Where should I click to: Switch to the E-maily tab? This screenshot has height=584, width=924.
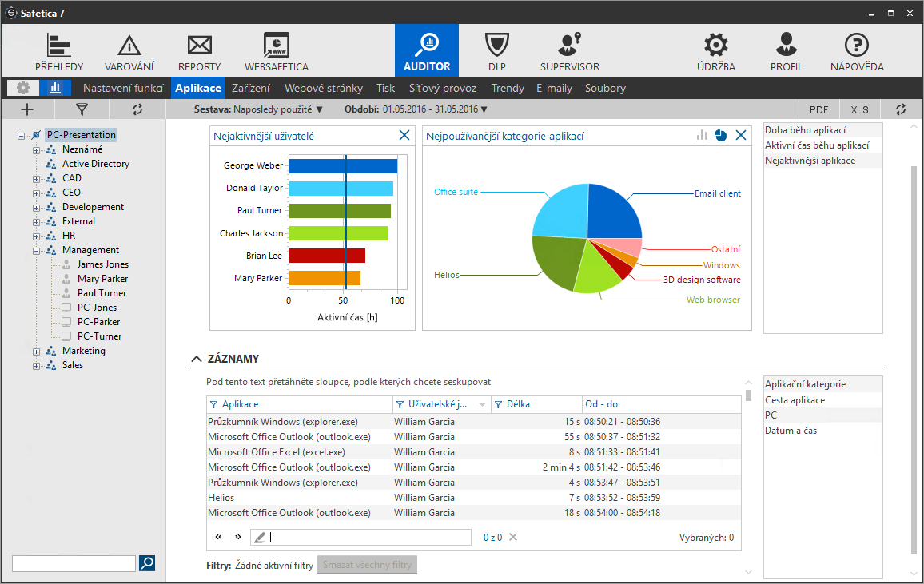554,89
